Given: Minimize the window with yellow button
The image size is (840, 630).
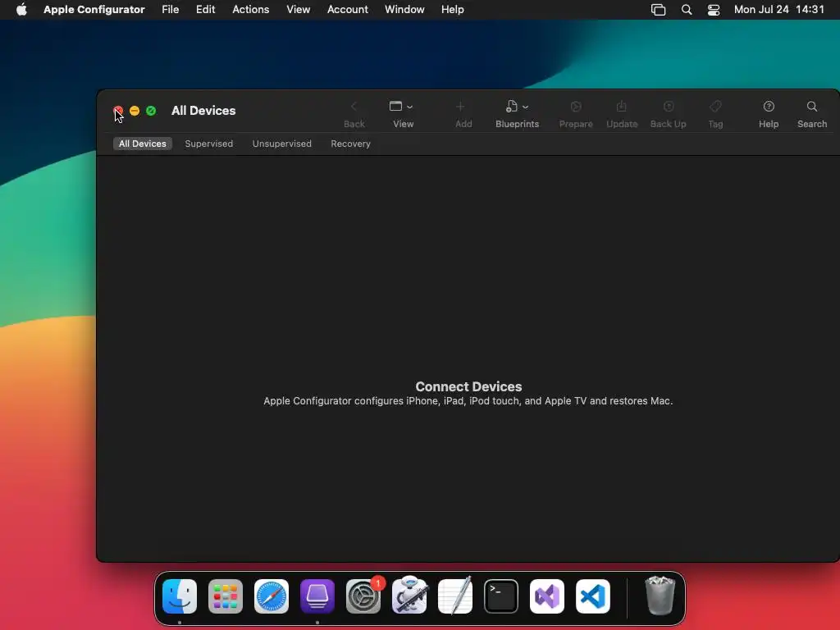Looking at the screenshot, I should [135, 111].
